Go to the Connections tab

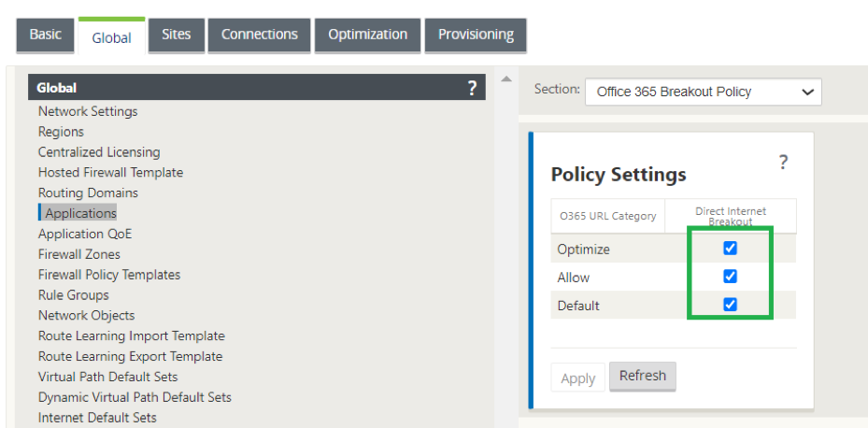[x=260, y=35]
